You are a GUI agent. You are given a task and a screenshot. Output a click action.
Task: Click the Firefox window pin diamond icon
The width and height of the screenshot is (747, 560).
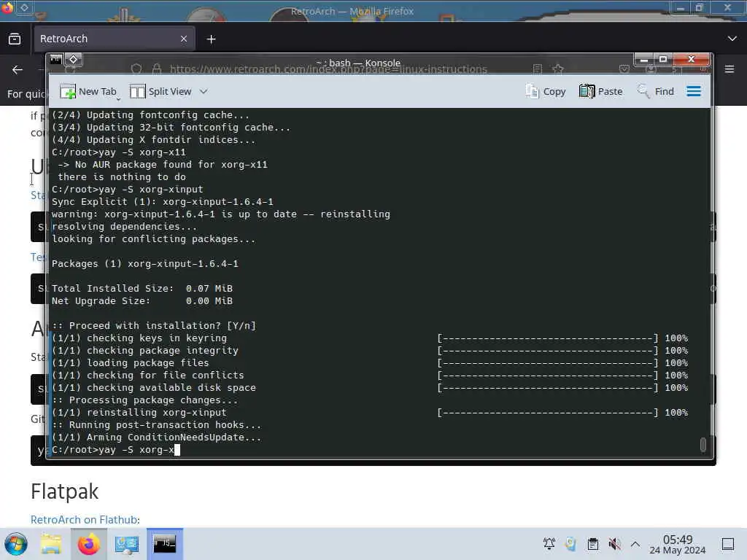24,7
